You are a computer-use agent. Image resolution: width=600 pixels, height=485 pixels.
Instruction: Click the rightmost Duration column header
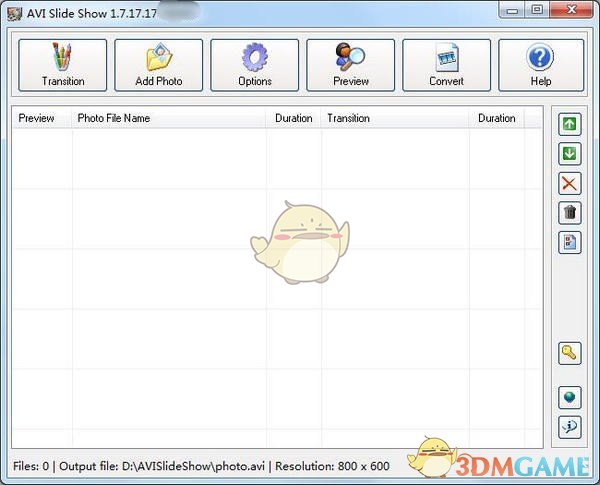[x=497, y=118]
